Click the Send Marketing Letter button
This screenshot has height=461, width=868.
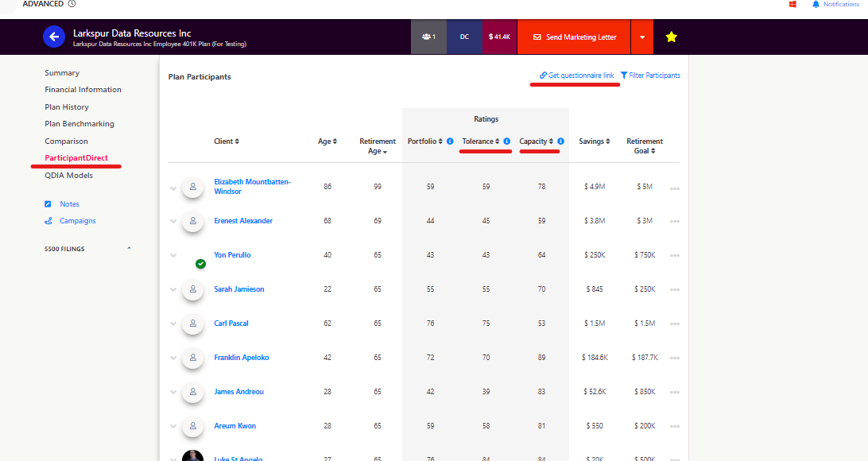pyautogui.click(x=574, y=37)
